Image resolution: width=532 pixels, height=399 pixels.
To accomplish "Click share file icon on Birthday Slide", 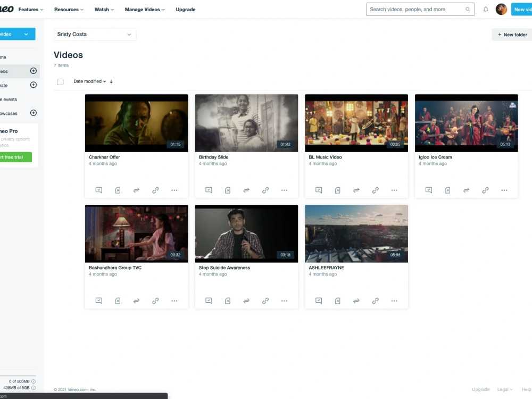I will pos(227,190).
